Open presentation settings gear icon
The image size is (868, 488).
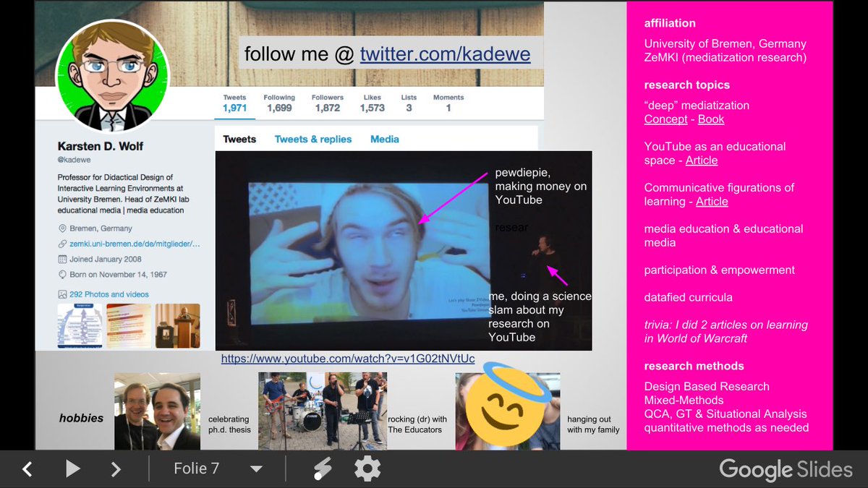[367, 469]
